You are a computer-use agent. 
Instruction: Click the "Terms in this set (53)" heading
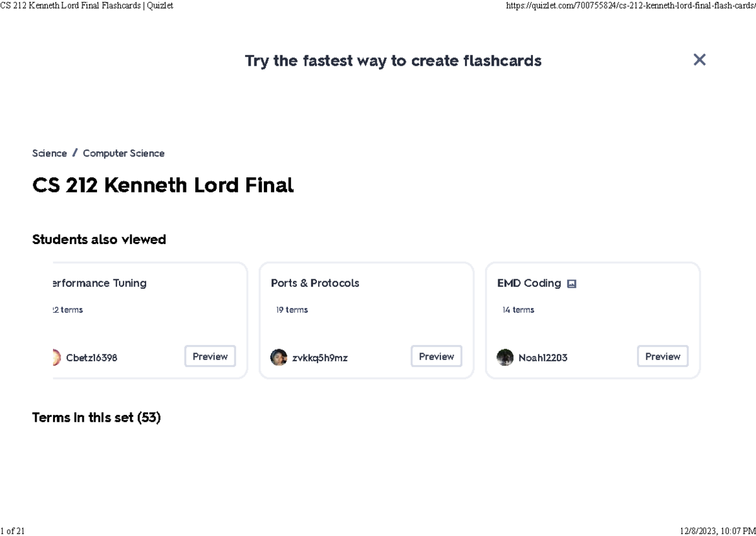click(x=96, y=417)
